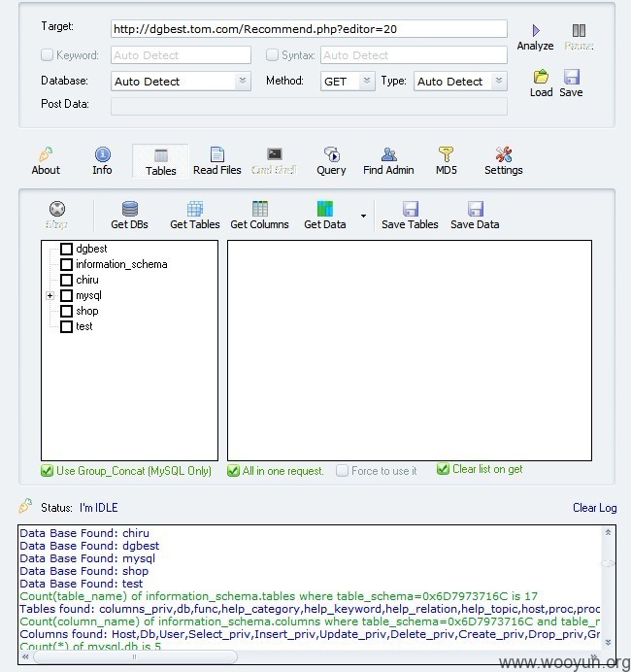Open the Database Auto Detect dropdown
Viewport: 631px width, 672px height.
[x=243, y=81]
